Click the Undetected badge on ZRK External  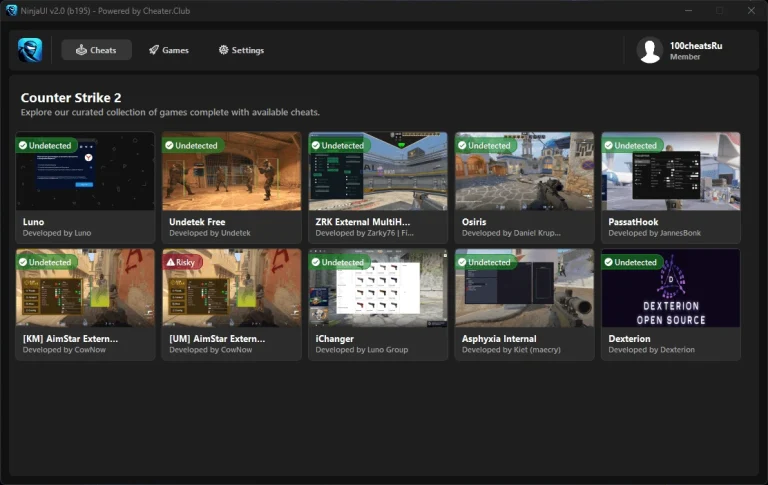coord(339,146)
